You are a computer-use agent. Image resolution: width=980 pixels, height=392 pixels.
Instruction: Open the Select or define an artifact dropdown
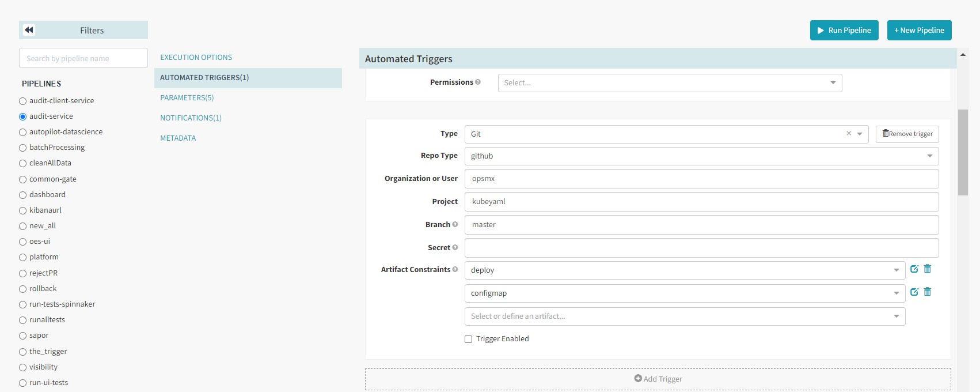[x=684, y=316]
